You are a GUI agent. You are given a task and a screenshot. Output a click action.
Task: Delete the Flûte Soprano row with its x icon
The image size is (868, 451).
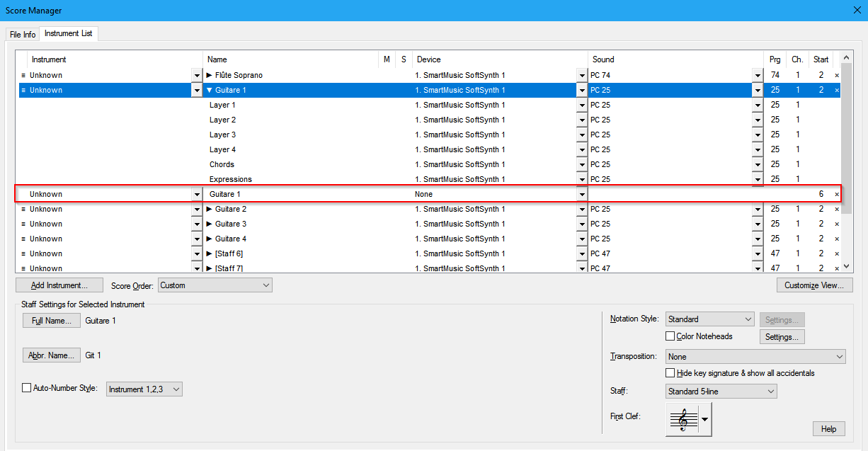click(x=836, y=75)
